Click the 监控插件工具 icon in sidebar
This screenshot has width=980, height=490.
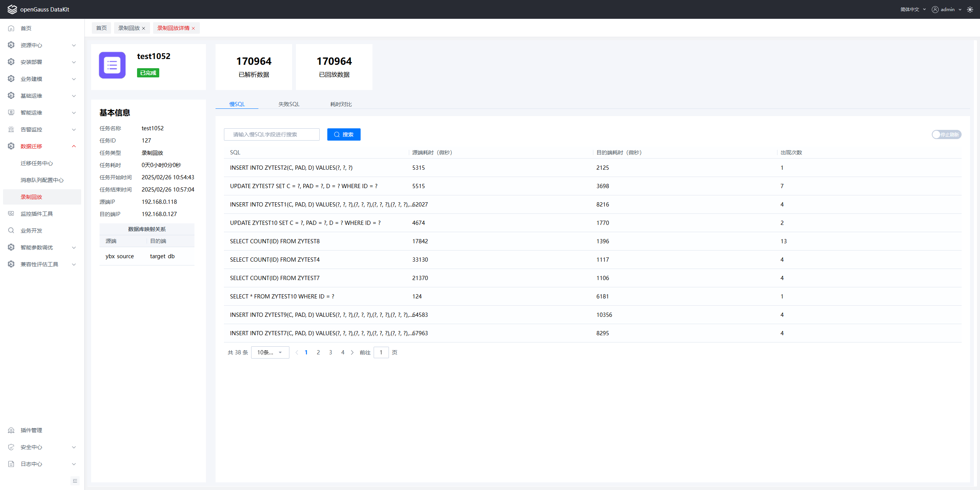click(x=11, y=214)
